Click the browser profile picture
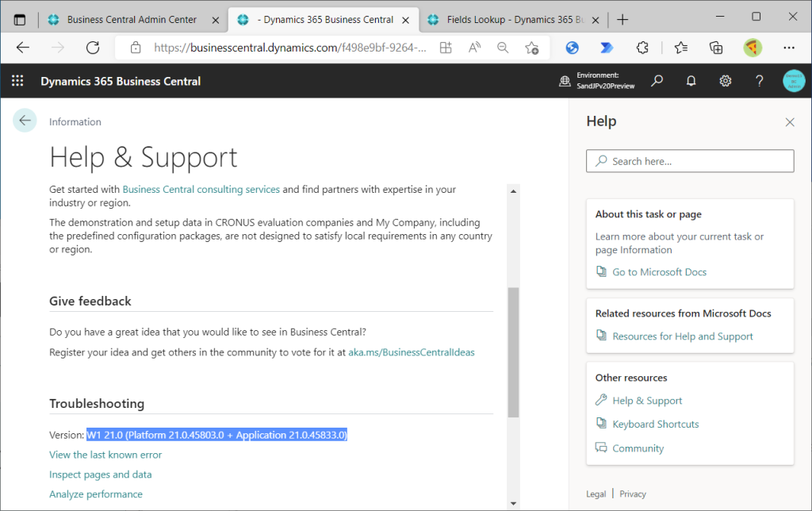812x511 pixels. tap(753, 48)
